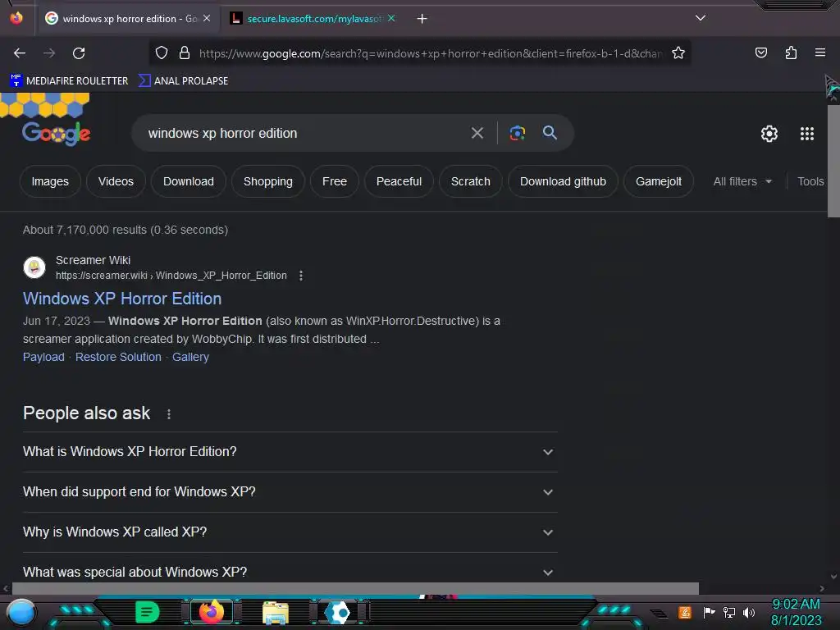Apply the Download filter chip
Screen dimensions: 840x630
189,181
